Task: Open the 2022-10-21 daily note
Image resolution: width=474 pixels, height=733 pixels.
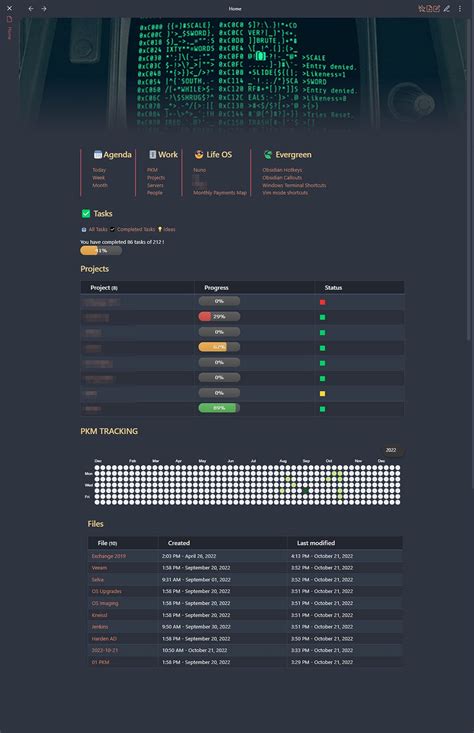Action: (x=105, y=650)
